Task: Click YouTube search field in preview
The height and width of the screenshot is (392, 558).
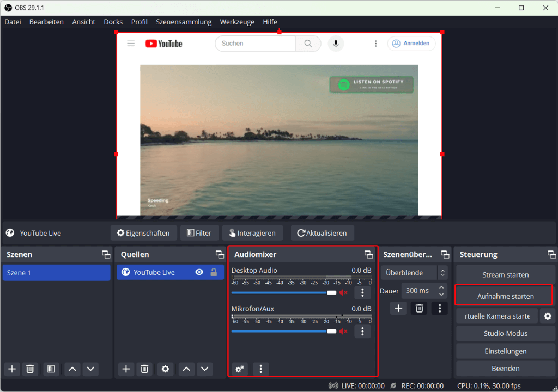Action: pyautogui.click(x=255, y=44)
